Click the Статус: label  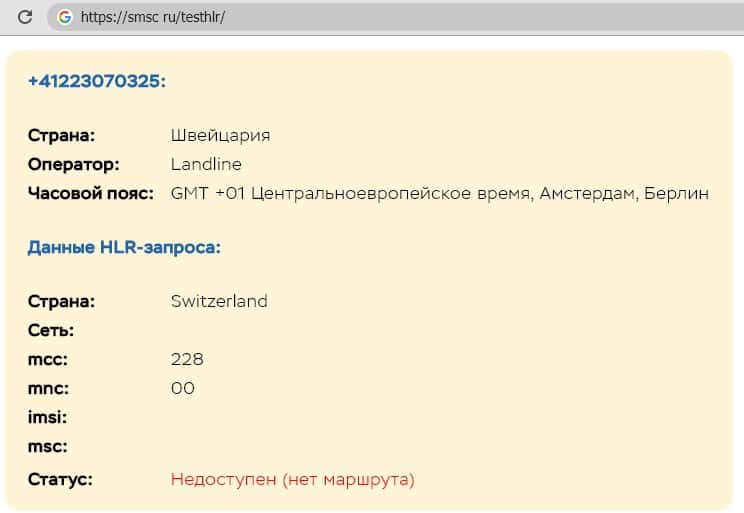(60, 479)
